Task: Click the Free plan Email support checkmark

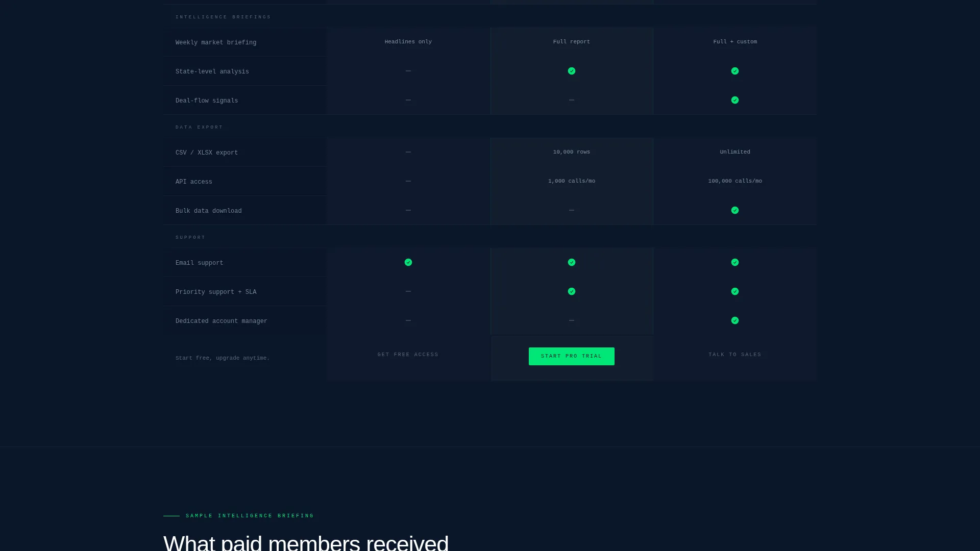Action: (408, 262)
